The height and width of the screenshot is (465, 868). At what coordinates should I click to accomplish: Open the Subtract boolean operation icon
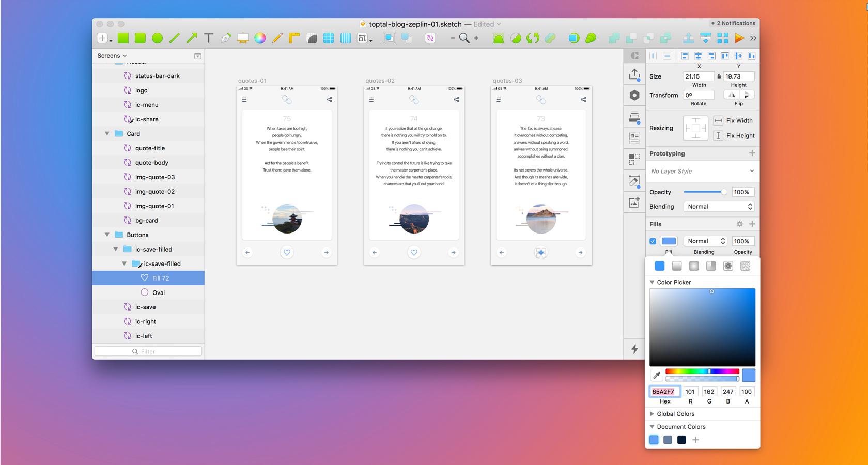coord(631,38)
